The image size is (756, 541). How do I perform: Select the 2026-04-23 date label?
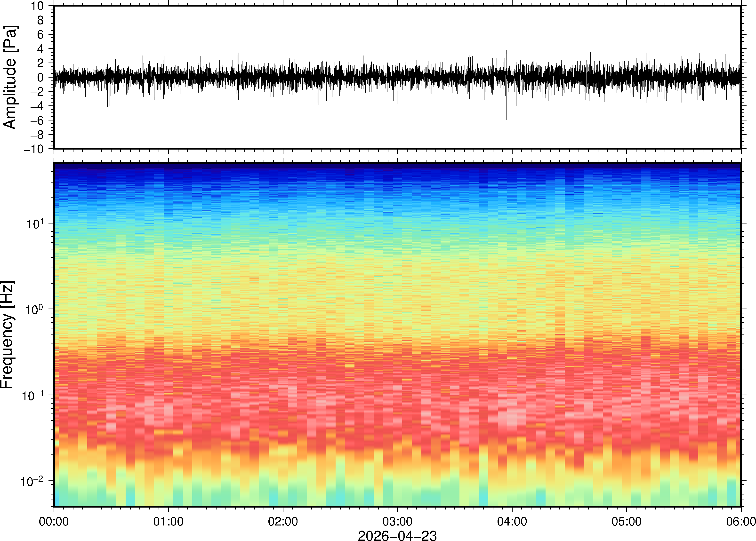point(397,535)
